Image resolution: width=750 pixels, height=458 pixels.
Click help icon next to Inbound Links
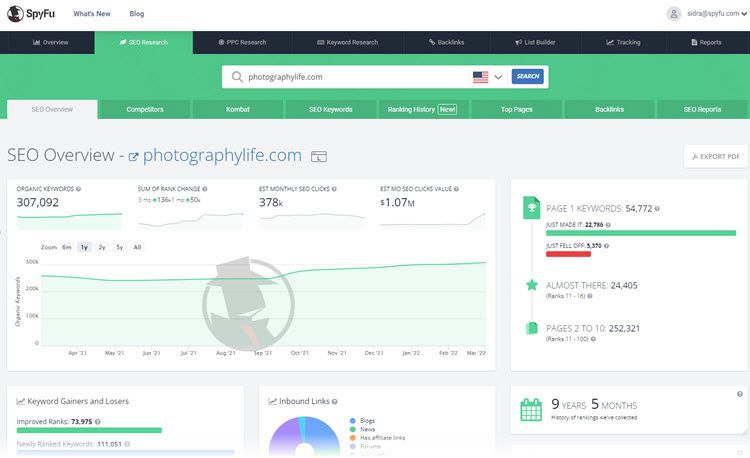(334, 402)
